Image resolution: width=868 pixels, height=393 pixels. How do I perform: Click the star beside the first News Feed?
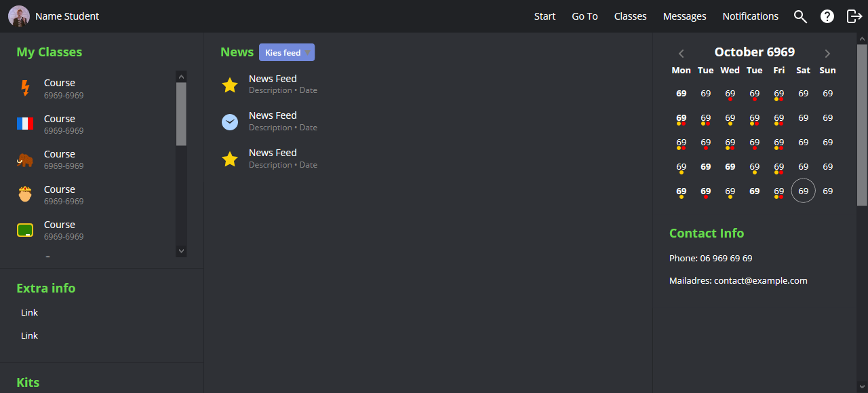point(230,84)
